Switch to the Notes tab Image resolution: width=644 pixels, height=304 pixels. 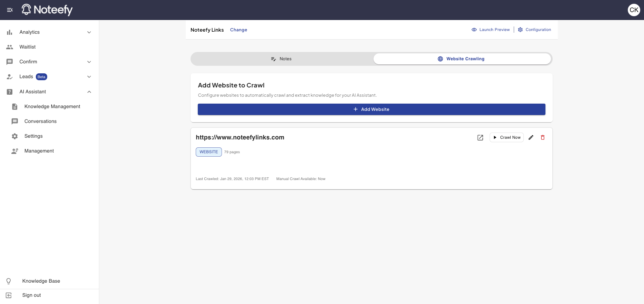282,59
